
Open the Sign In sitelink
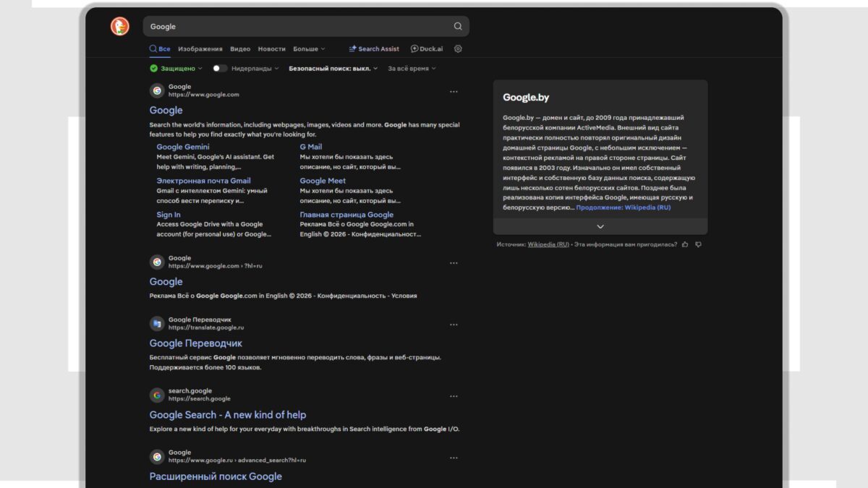(x=169, y=215)
